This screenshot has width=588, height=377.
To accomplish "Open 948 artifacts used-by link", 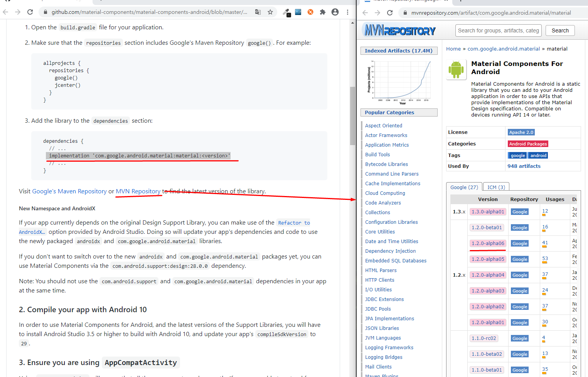I will (x=524, y=166).
